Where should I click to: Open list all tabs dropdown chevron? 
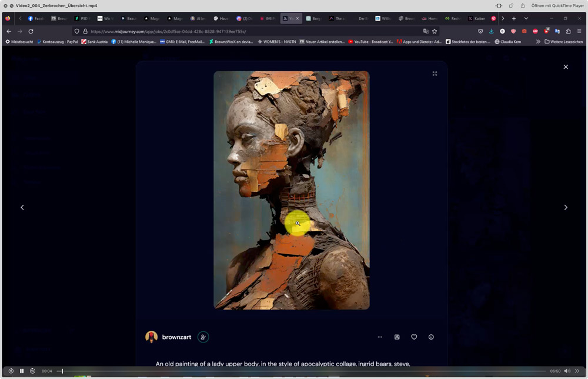pos(526,18)
